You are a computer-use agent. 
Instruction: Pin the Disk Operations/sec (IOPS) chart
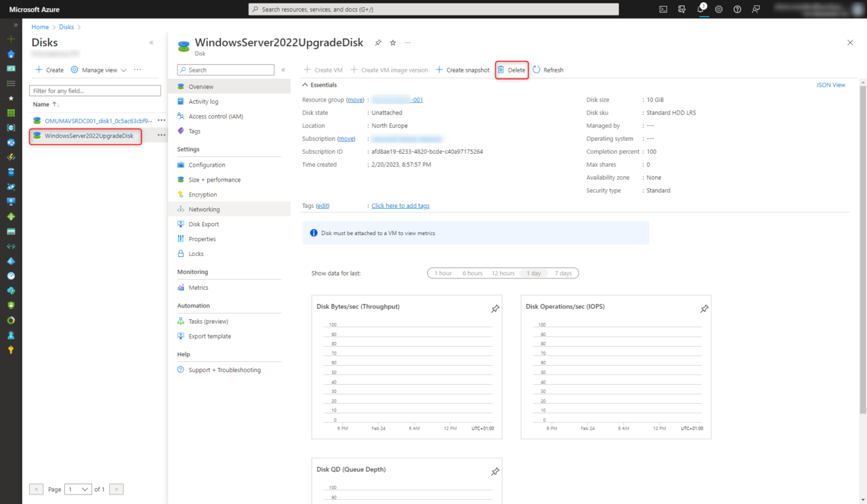point(704,308)
